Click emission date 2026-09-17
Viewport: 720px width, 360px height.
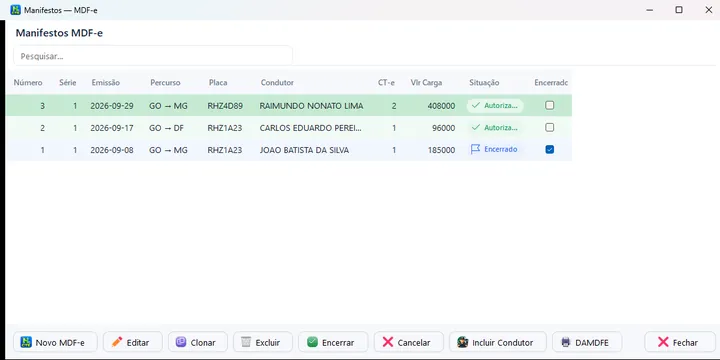112,128
